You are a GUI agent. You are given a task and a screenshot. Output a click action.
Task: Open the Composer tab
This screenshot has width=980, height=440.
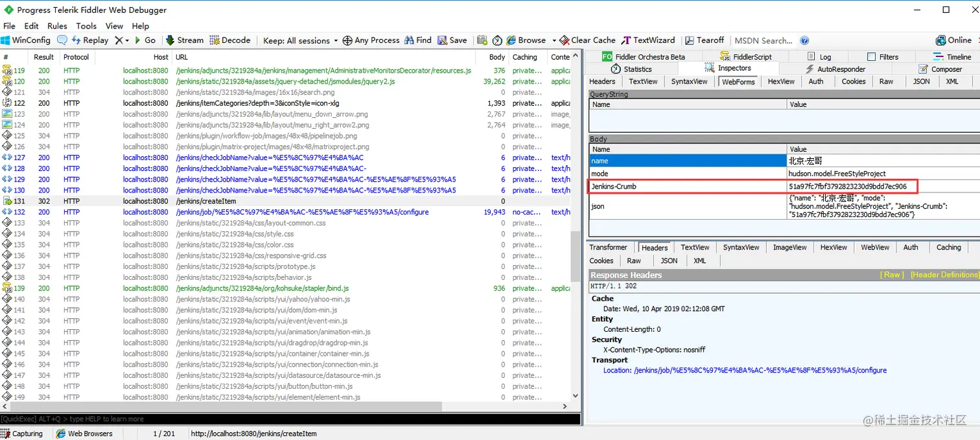point(940,69)
